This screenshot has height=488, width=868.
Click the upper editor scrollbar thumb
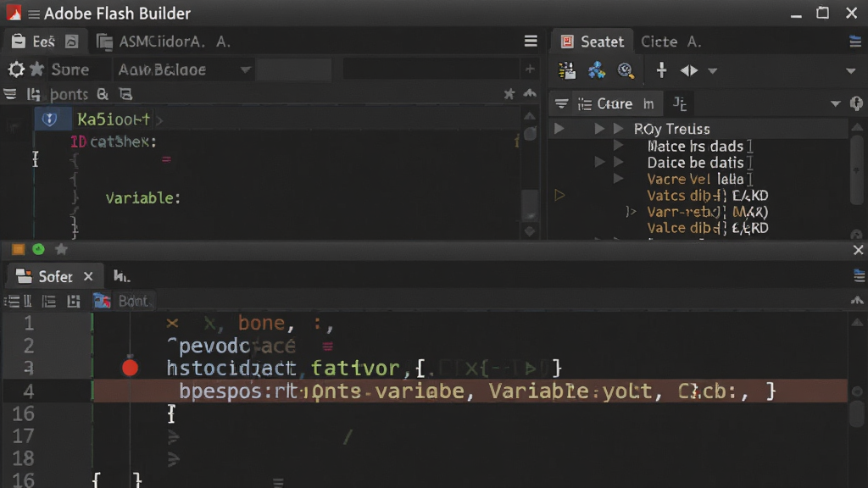tap(530, 205)
